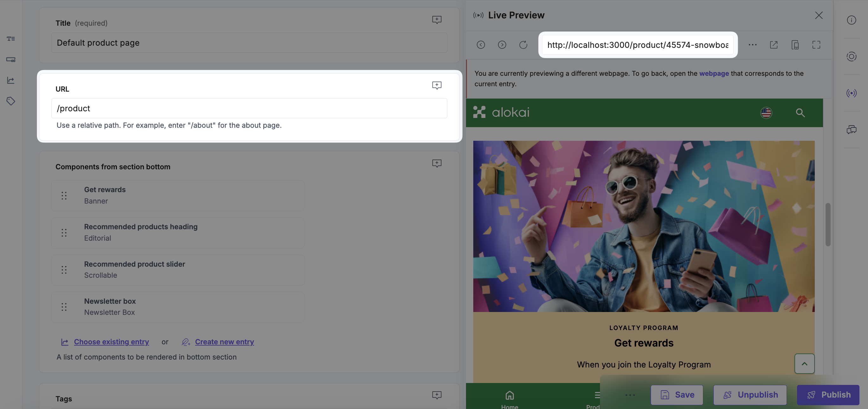The height and width of the screenshot is (409, 868).
Task: Open Recommended product slider Scrollable entry
Action: click(x=178, y=270)
